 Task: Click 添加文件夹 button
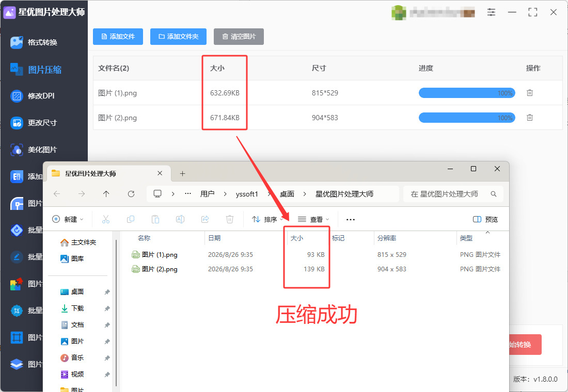(x=178, y=37)
